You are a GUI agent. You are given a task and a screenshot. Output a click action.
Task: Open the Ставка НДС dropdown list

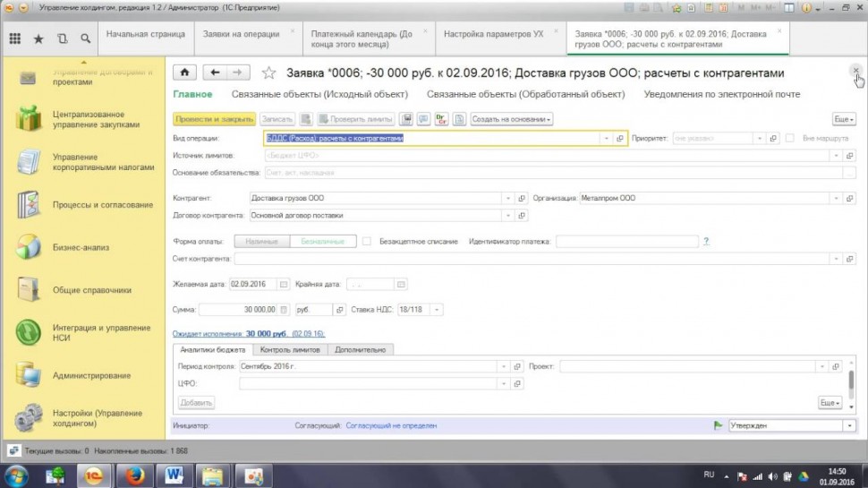(x=438, y=310)
